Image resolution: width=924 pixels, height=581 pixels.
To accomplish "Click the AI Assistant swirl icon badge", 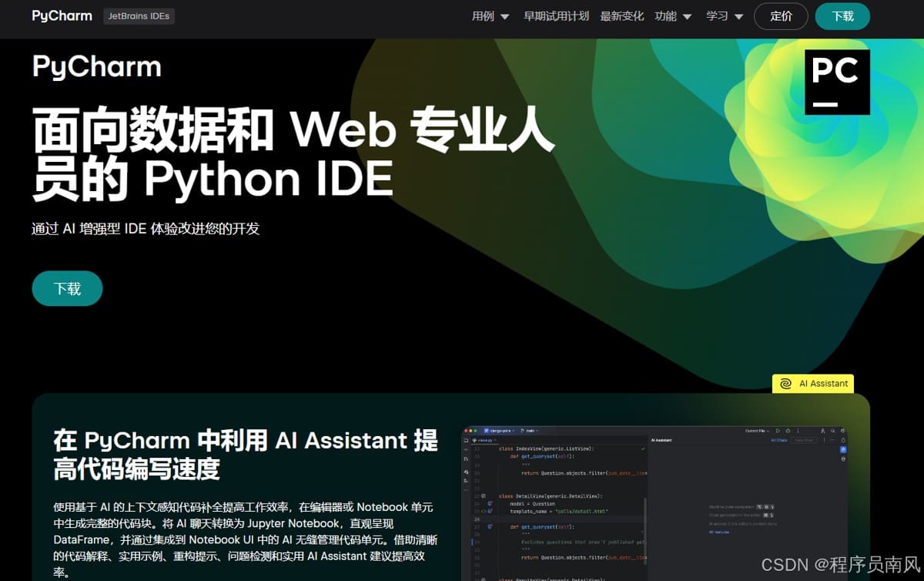I will 785,384.
